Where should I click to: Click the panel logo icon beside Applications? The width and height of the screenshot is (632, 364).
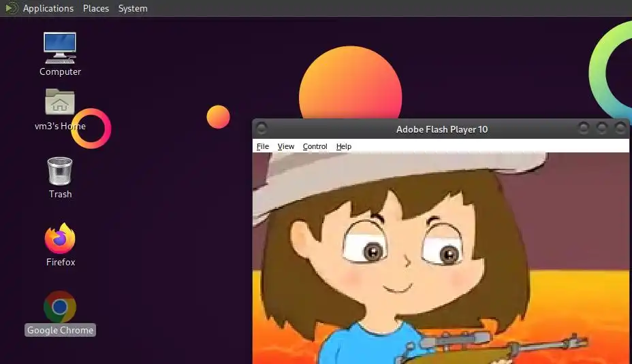tap(12, 8)
